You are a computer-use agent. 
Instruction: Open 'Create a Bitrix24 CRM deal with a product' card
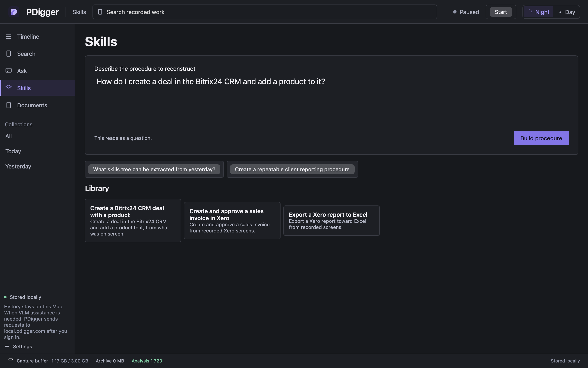[133, 221]
